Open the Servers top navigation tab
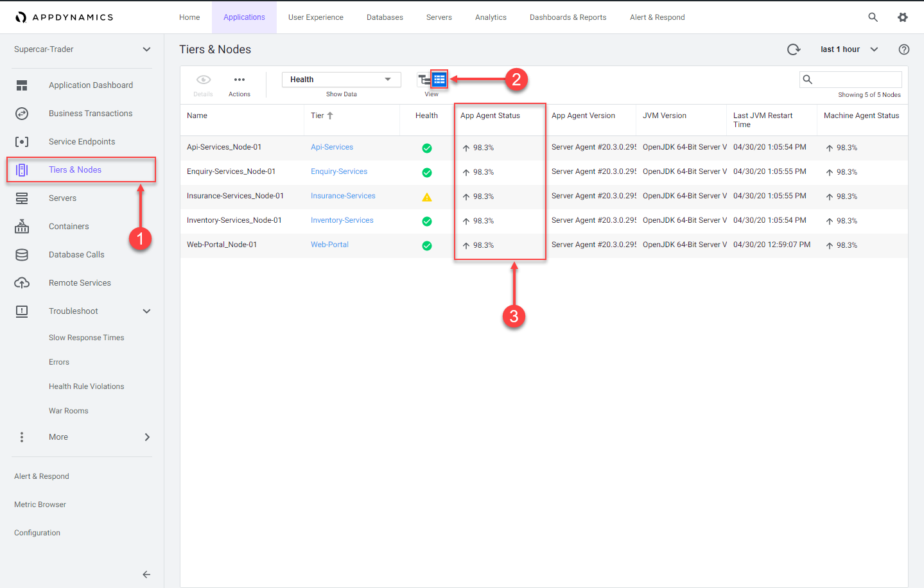The width and height of the screenshot is (924, 588). pyautogui.click(x=439, y=17)
